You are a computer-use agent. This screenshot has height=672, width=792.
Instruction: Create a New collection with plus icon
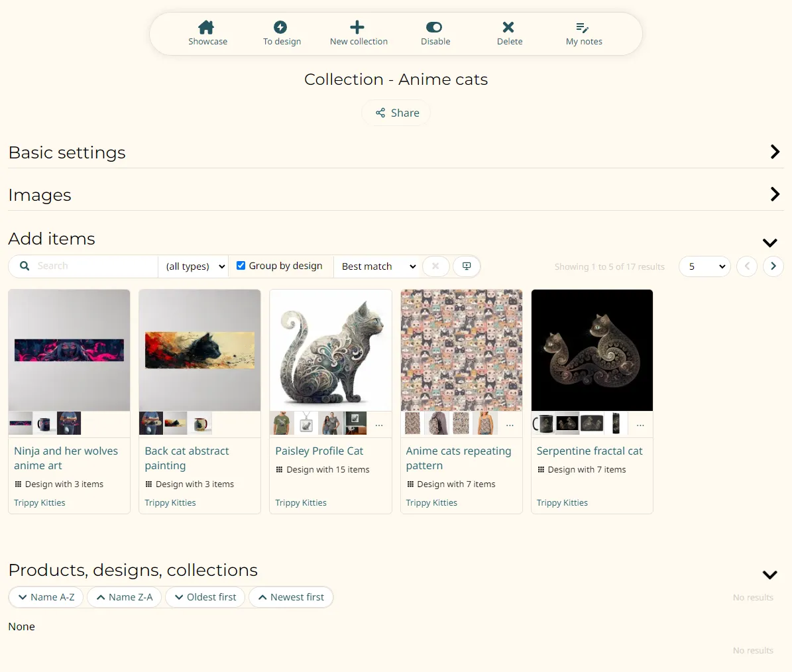(358, 27)
